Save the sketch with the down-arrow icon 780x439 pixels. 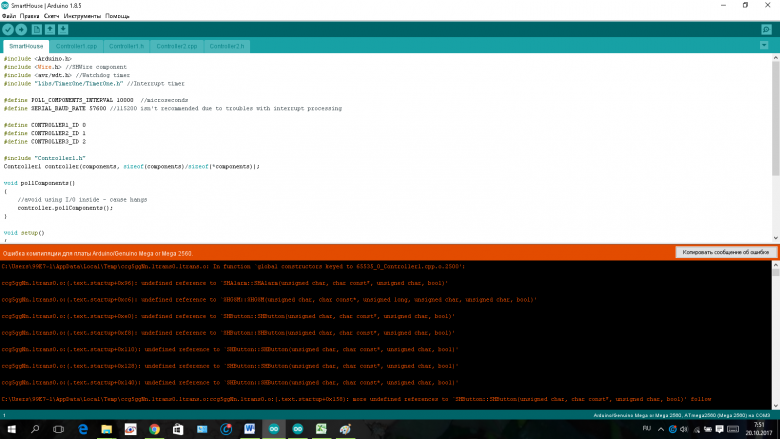click(63, 29)
